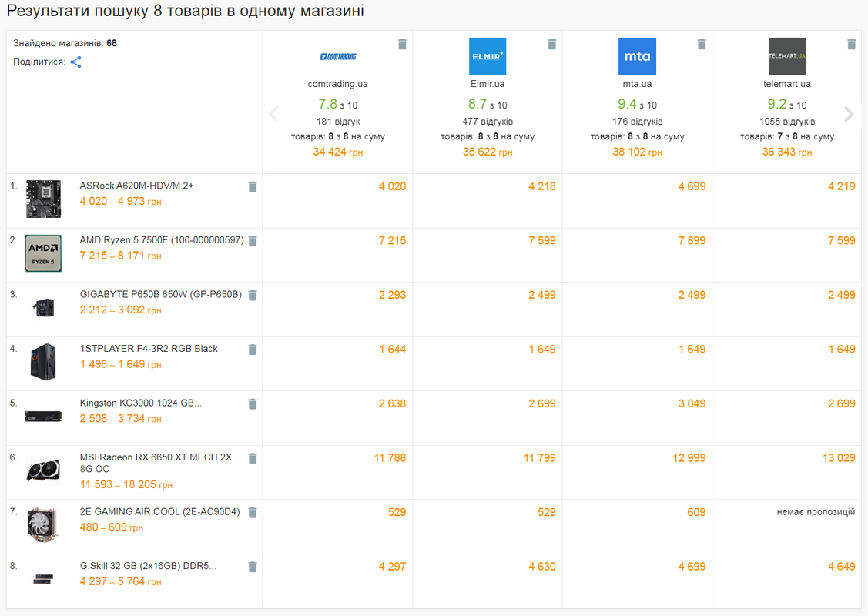
Task: Open 1STPLAYER case thumbnail
Action: click(x=43, y=361)
